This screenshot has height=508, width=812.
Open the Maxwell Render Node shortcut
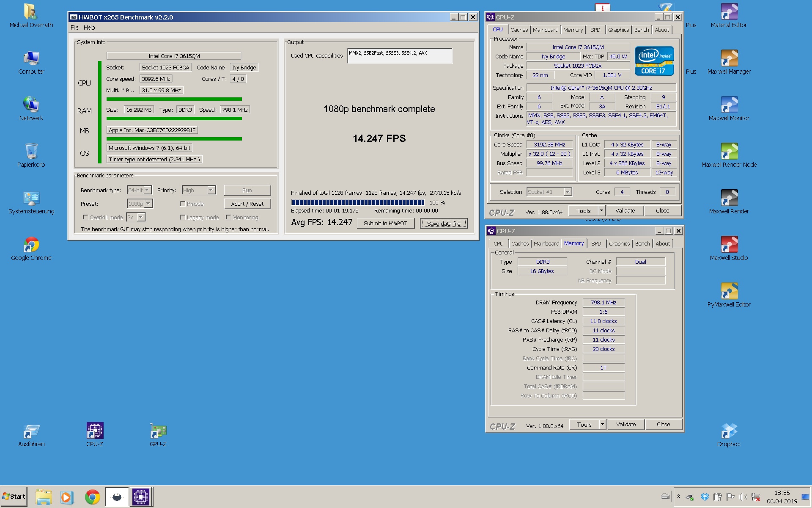click(x=729, y=155)
